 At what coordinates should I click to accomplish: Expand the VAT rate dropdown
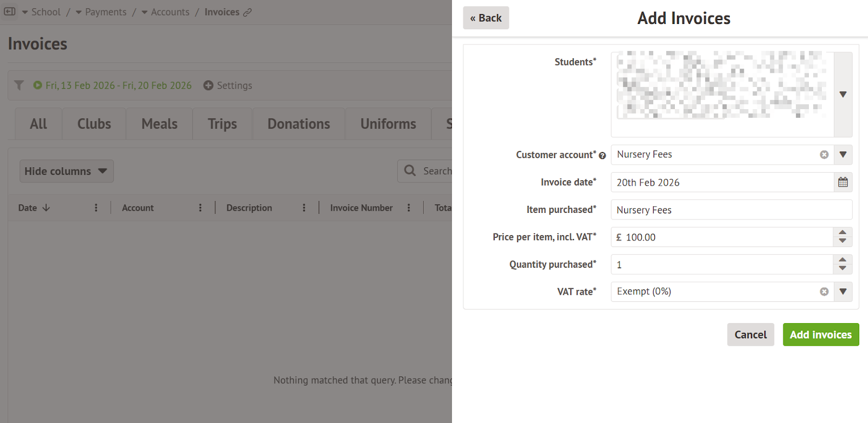(x=843, y=292)
